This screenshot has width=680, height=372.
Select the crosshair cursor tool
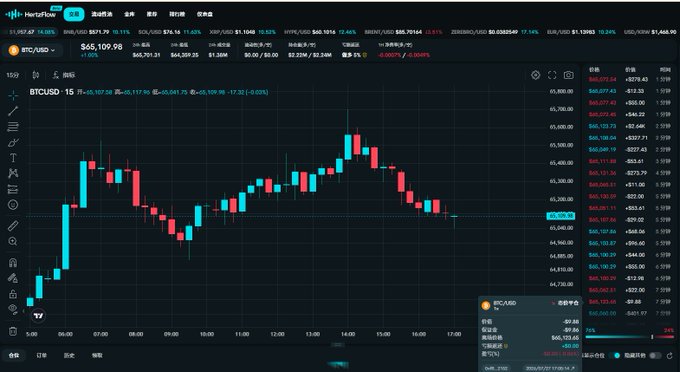click(x=13, y=95)
